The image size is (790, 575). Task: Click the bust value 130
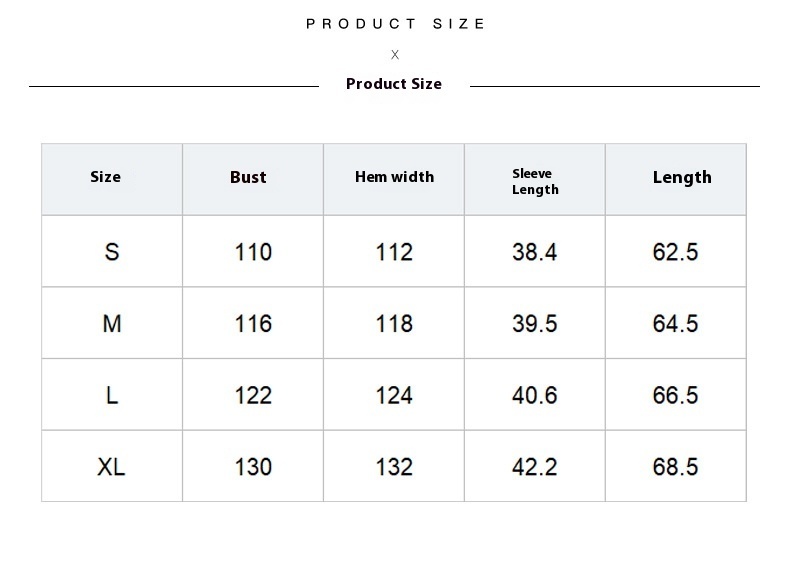253,466
